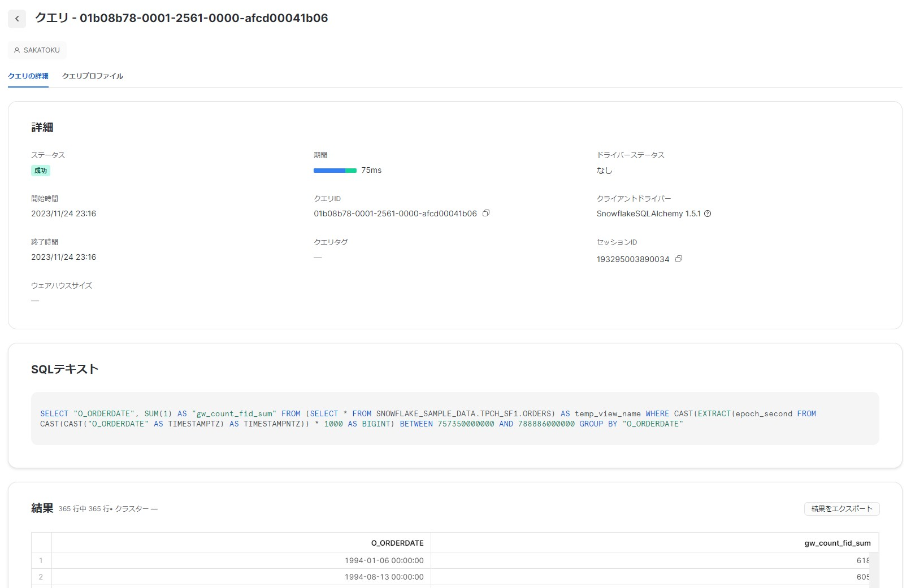
Task: Click the 結果をエクスポート button
Action: click(x=841, y=508)
